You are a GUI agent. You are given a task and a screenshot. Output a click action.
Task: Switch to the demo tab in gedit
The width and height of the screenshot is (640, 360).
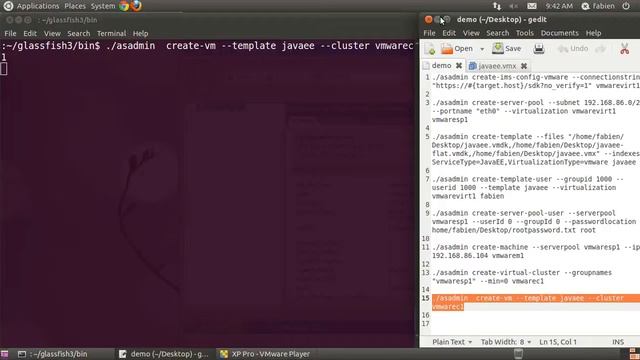(441, 65)
